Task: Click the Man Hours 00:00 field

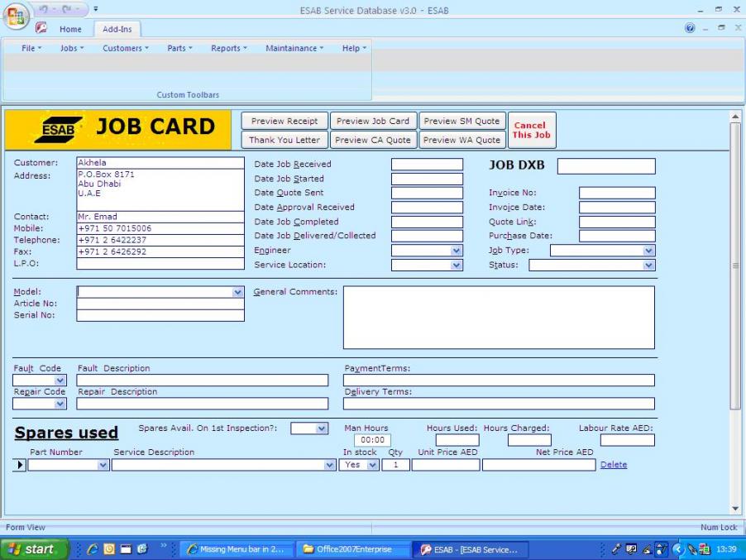Action: coord(372,440)
